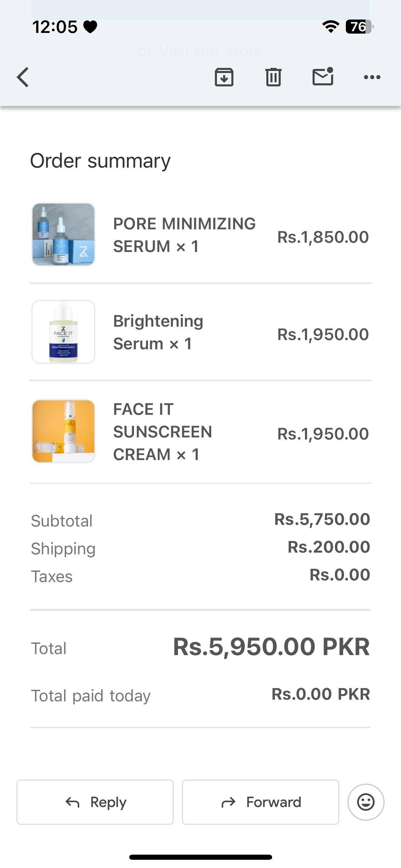Open the three-dot more options menu

(x=372, y=77)
